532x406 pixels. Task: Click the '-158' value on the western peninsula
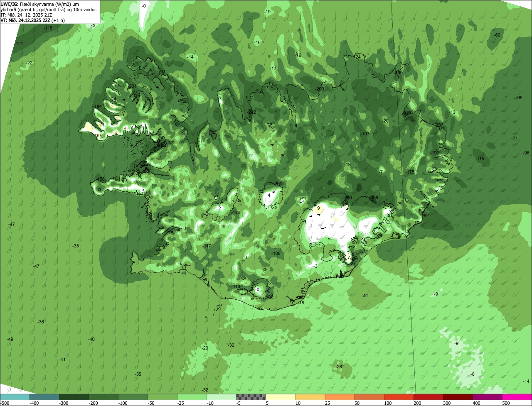[101, 179]
